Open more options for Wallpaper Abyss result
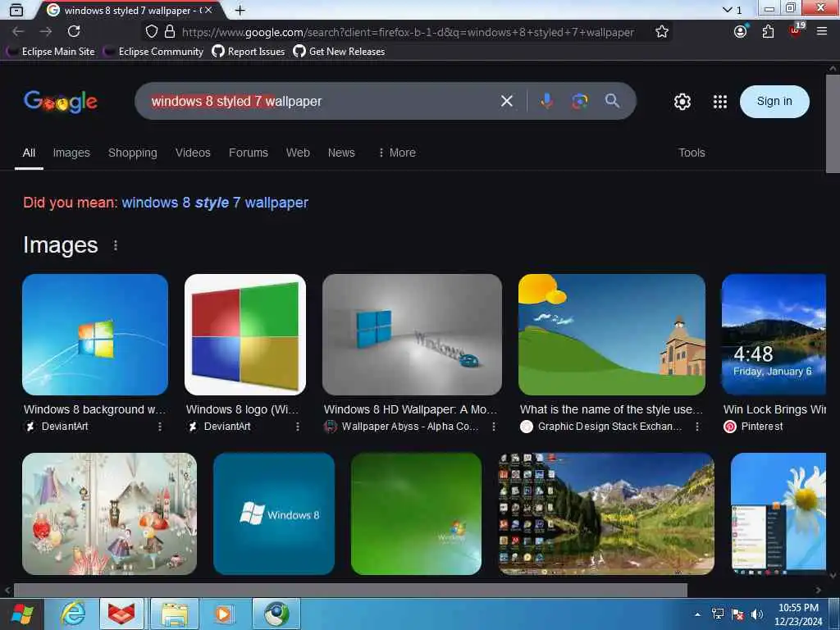 click(x=493, y=427)
